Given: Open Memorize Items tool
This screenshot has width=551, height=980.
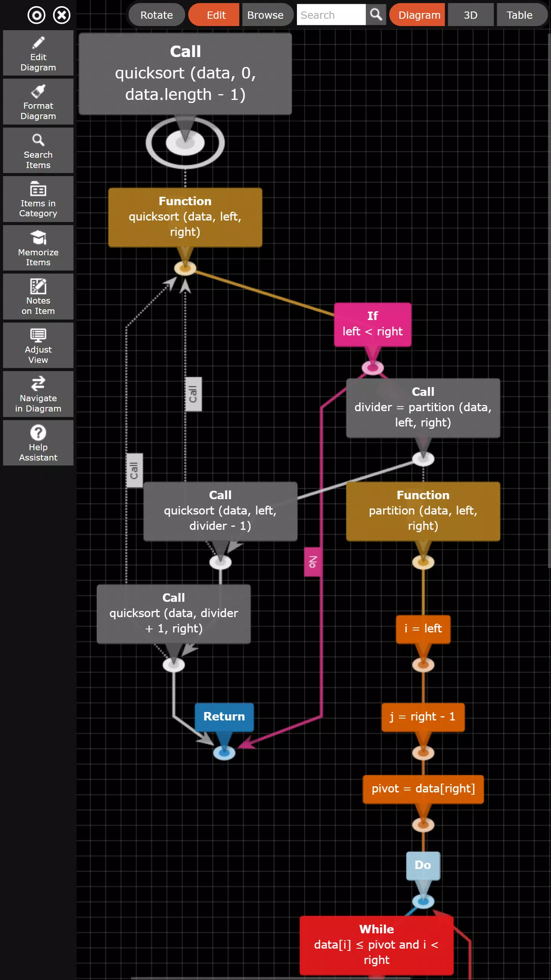Looking at the screenshot, I should 38,248.
